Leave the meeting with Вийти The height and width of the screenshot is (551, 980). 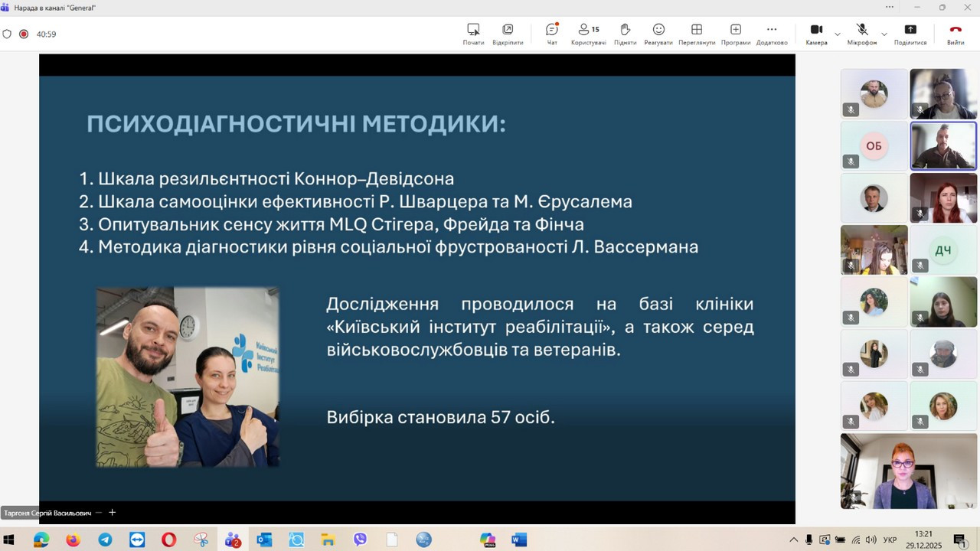point(955,33)
